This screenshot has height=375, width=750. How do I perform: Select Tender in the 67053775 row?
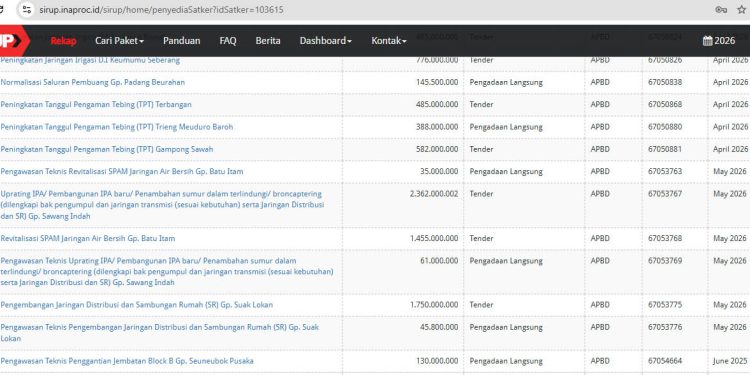pos(481,305)
